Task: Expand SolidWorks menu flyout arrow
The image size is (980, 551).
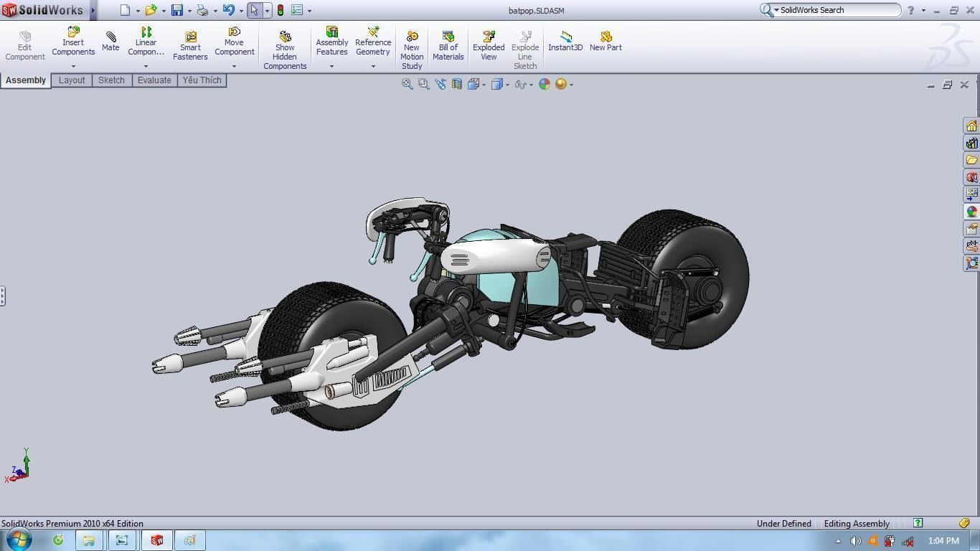Action: tap(93, 10)
